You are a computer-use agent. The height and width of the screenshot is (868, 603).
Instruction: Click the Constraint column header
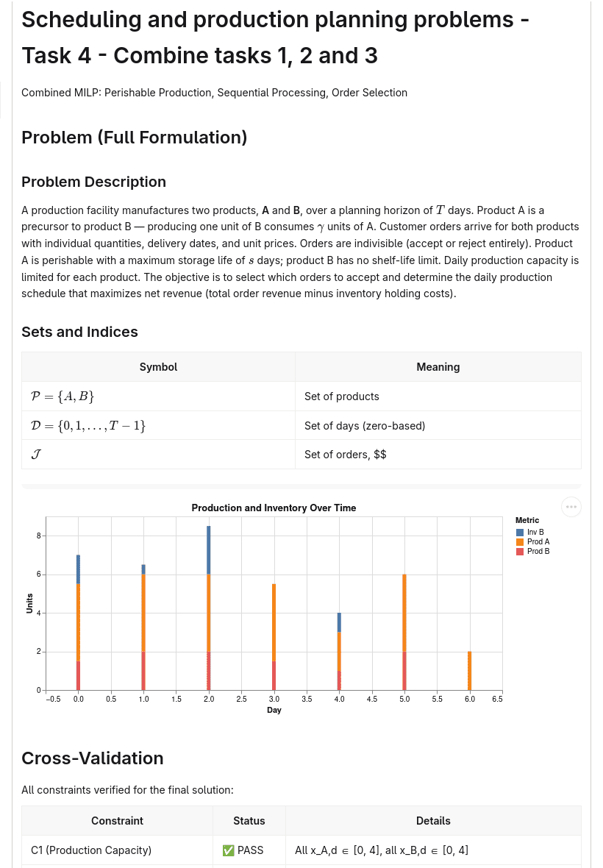[x=117, y=821]
